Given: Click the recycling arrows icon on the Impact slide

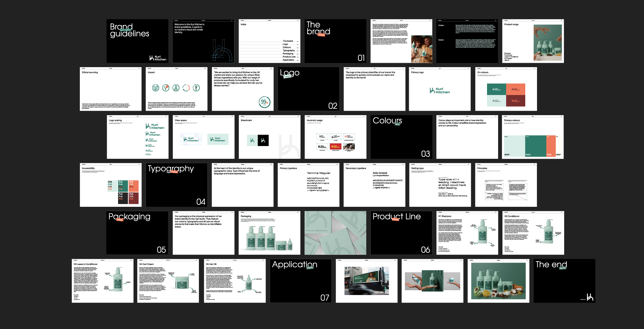Looking at the screenshot, I should pos(186,88).
